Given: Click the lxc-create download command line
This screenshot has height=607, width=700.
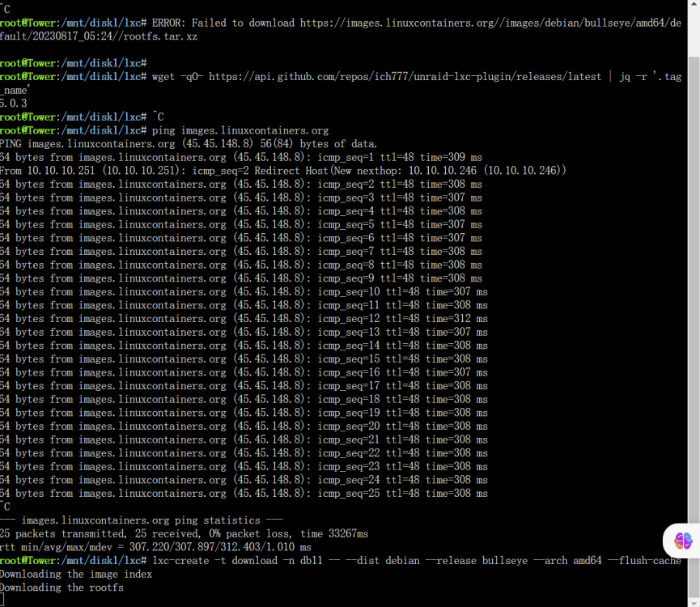Looking at the screenshot, I should [341, 561].
